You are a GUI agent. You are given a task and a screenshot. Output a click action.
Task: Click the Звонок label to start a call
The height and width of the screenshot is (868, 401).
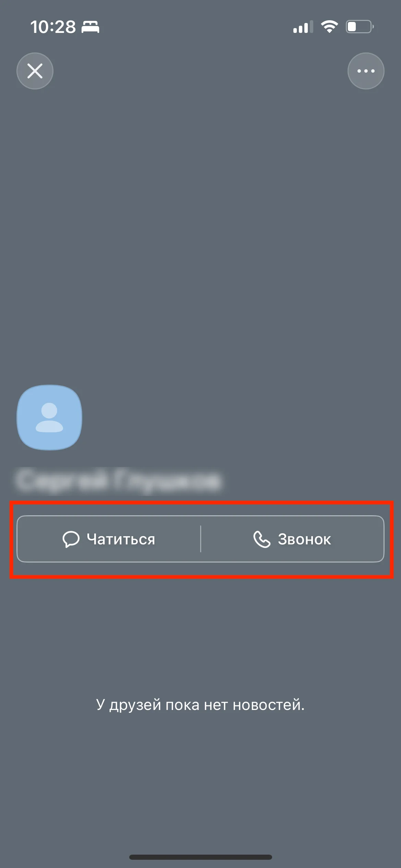pyautogui.click(x=304, y=539)
